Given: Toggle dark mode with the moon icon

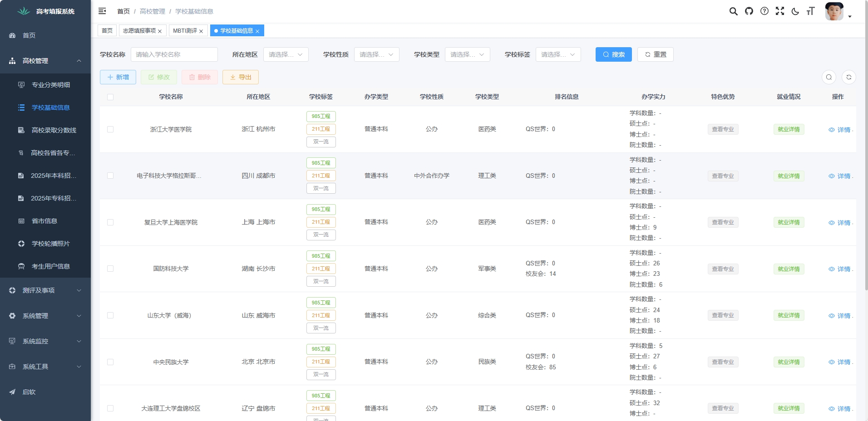Looking at the screenshot, I should pos(795,11).
